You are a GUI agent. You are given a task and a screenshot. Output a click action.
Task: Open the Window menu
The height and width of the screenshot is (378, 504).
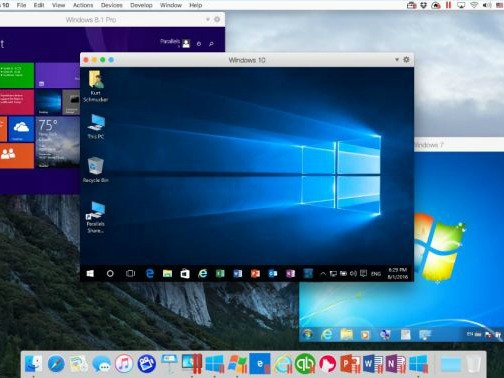tap(171, 5)
